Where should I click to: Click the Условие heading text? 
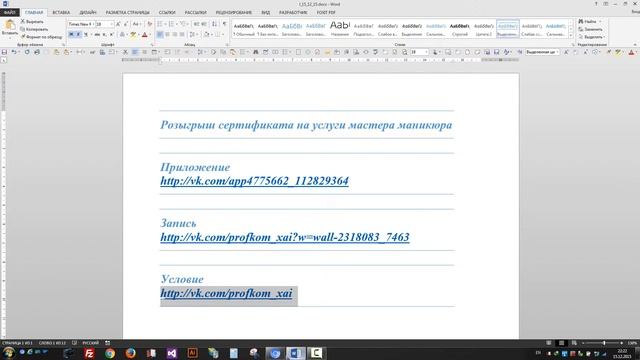(182, 279)
